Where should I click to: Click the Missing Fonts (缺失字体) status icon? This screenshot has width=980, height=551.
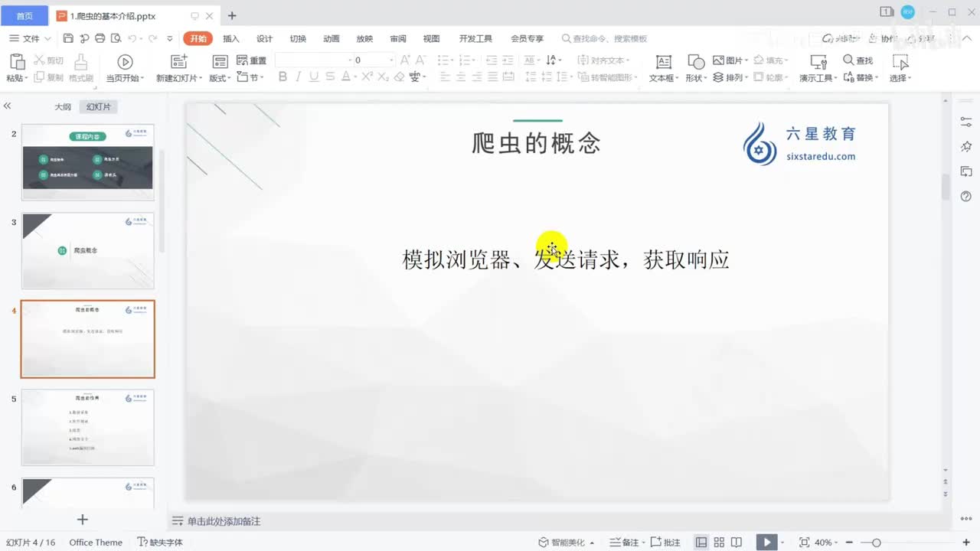(142, 542)
